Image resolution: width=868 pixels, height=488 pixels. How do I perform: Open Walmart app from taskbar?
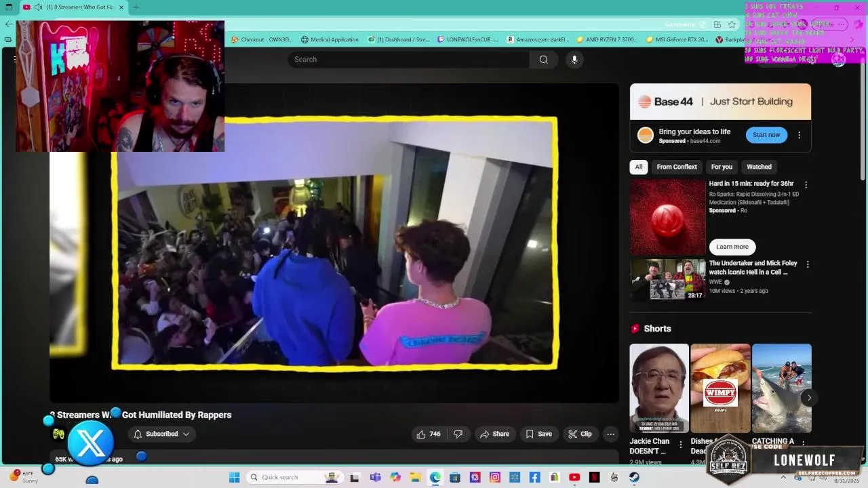(515, 477)
